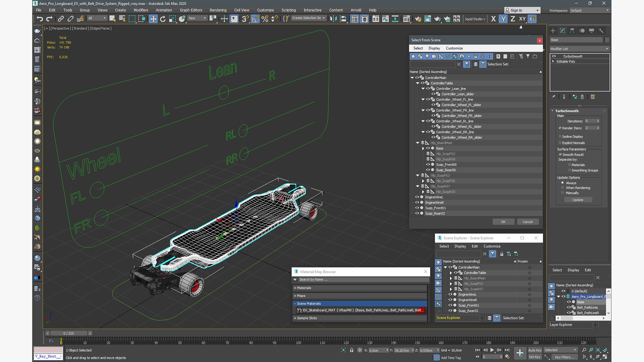Viewport: 644px width, 362px height.
Task: Constrain to the Z axis button
Action: (513, 19)
